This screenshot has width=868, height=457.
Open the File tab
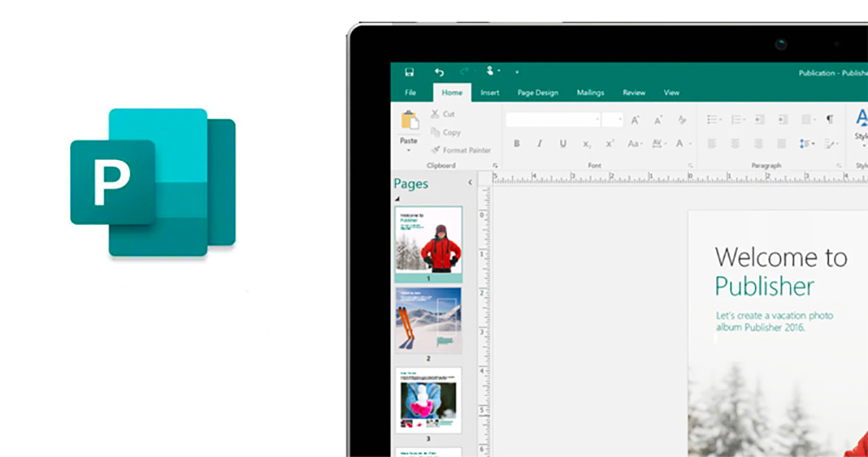[x=411, y=92]
